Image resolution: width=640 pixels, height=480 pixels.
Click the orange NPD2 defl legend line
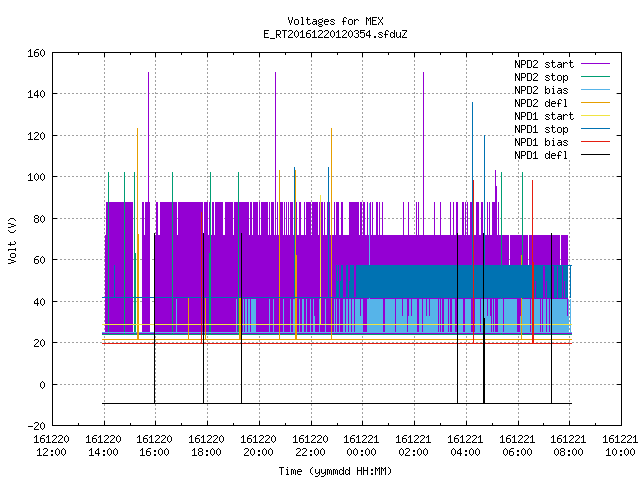click(595, 103)
